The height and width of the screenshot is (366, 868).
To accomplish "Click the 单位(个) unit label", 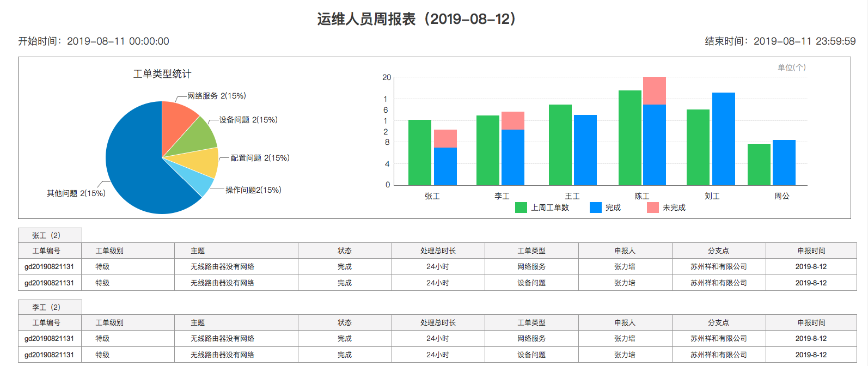I will point(792,68).
